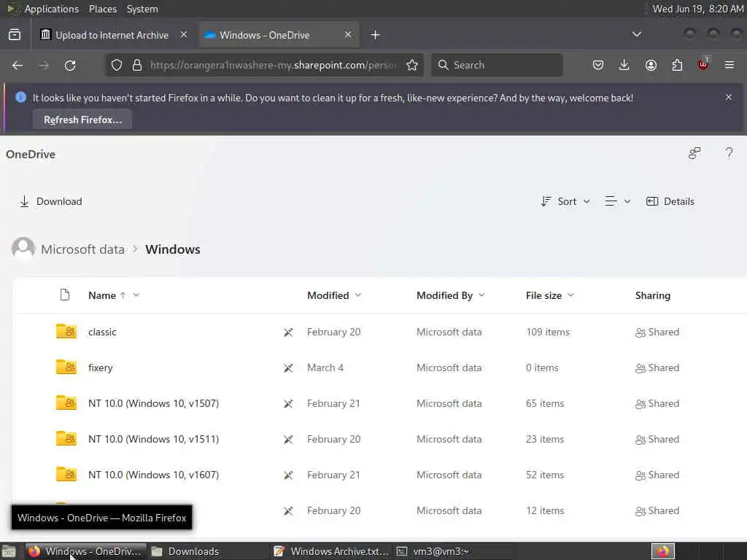Screen dimensions: 747x560
Task: Expand the Name column dropdown
Action: [x=136, y=295]
